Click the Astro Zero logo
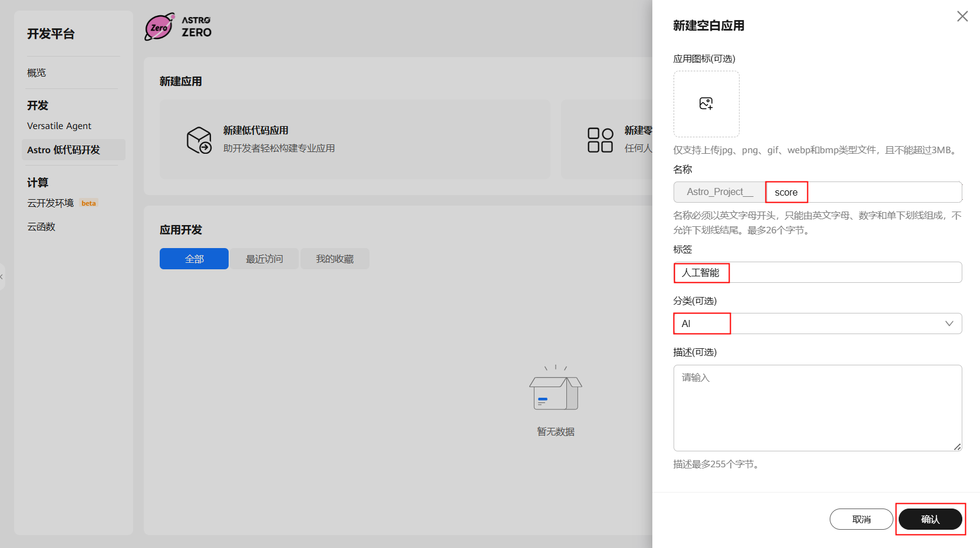Screen dimensions: 980x548 point(178,27)
